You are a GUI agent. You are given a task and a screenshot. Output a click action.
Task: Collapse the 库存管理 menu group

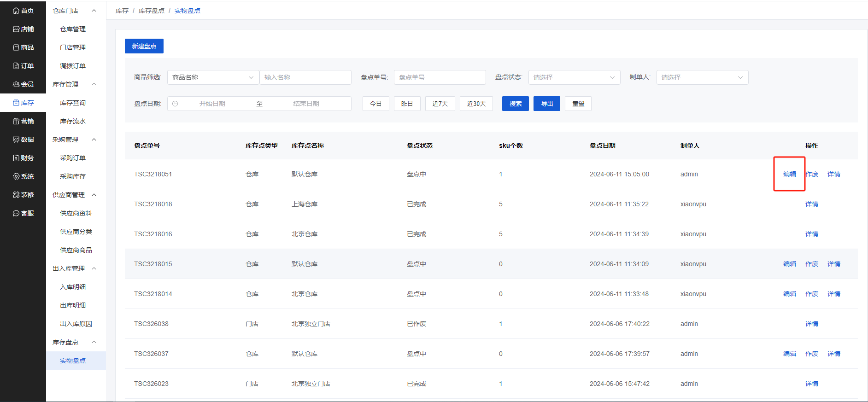coord(94,84)
